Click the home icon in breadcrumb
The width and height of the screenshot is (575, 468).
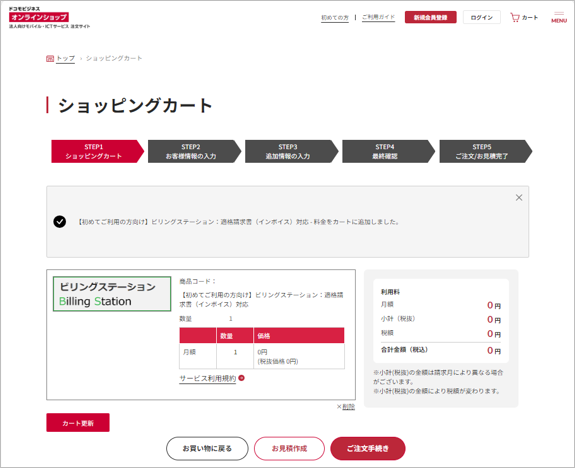(x=50, y=59)
